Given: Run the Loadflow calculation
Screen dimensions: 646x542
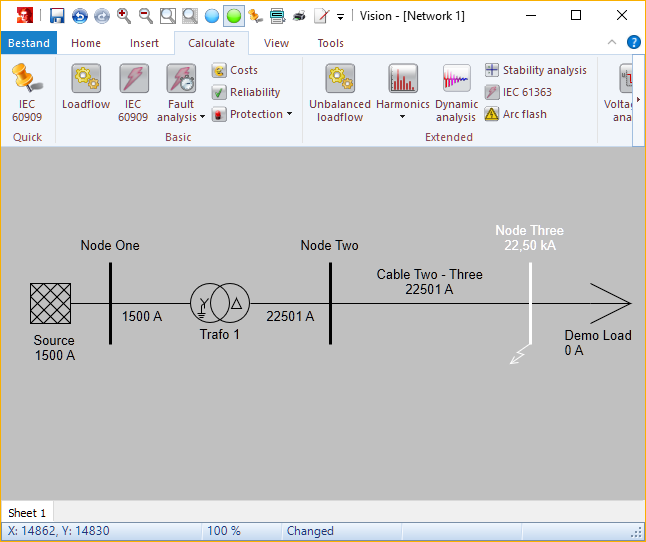Looking at the screenshot, I should [86, 86].
